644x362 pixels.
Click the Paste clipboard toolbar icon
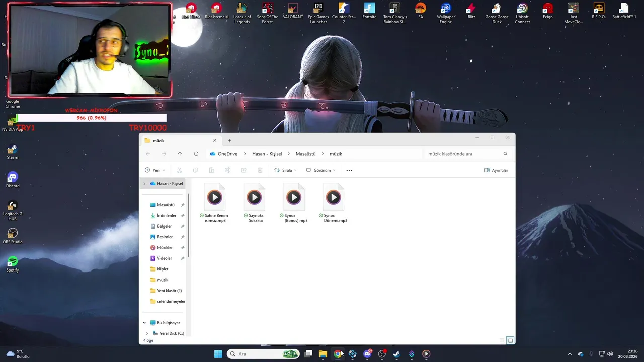pos(212,170)
